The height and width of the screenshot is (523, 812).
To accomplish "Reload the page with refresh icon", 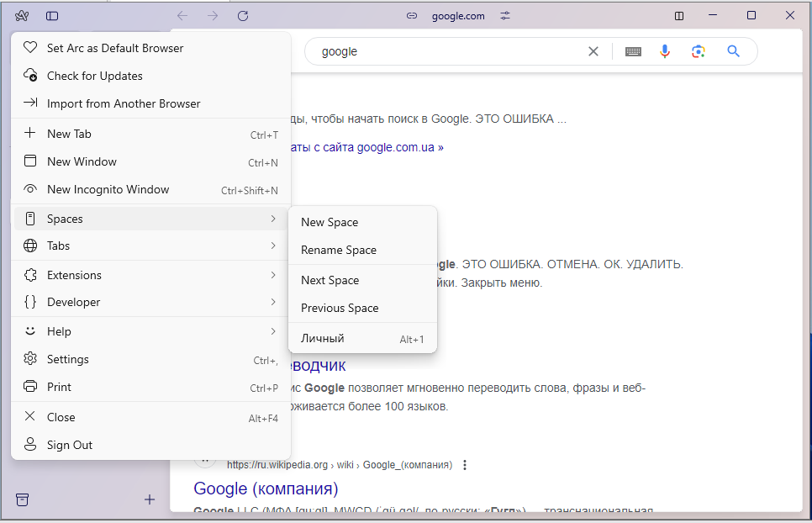I will [243, 16].
